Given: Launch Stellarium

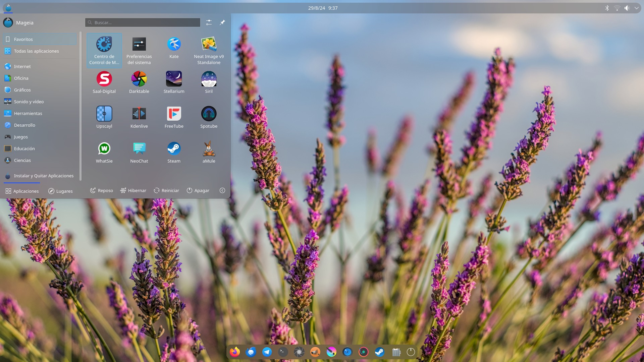Looking at the screenshot, I should click(x=174, y=82).
